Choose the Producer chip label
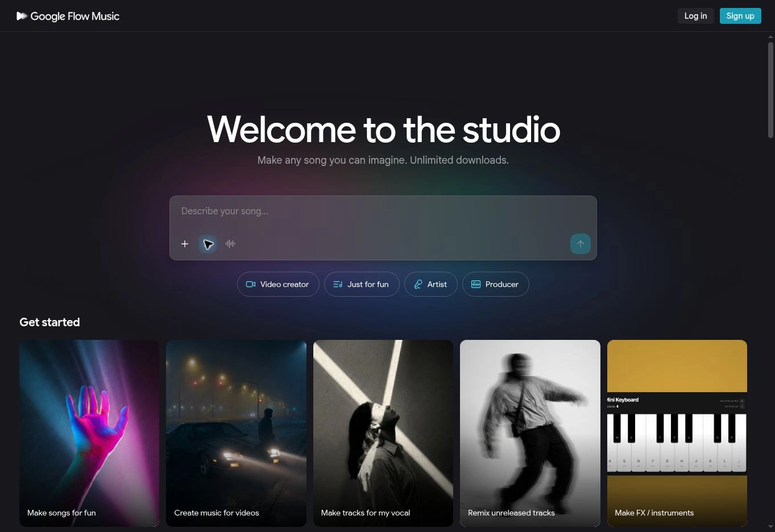Image resolution: width=775 pixels, height=532 pixels. coord(502,284)
